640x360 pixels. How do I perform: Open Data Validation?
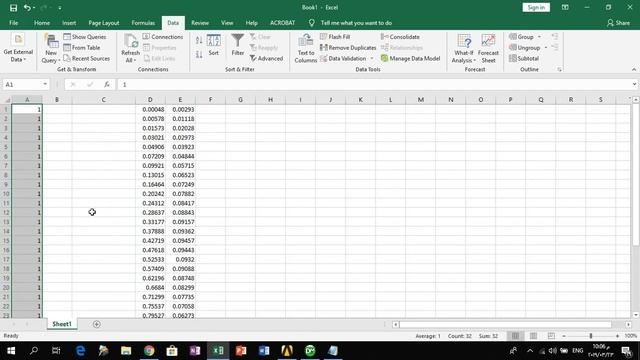(343, 59)
